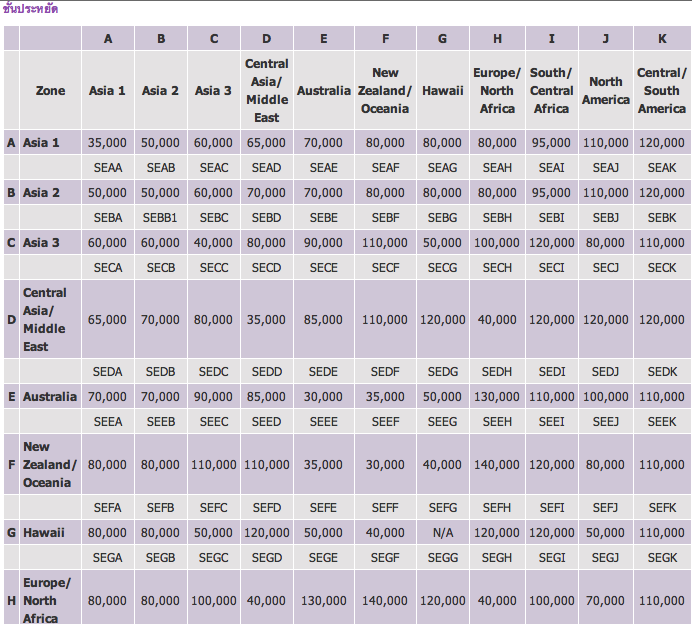
Task: Click the Central Asia/Middle East column header
Action: click(266, 91)
